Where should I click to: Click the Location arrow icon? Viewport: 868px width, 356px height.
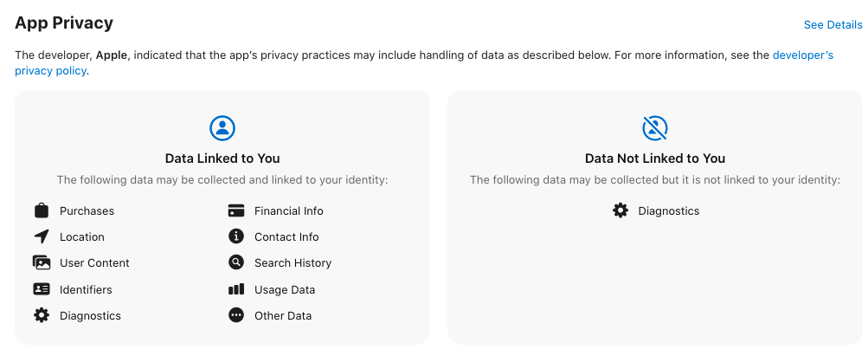click(x=41, y=236)
